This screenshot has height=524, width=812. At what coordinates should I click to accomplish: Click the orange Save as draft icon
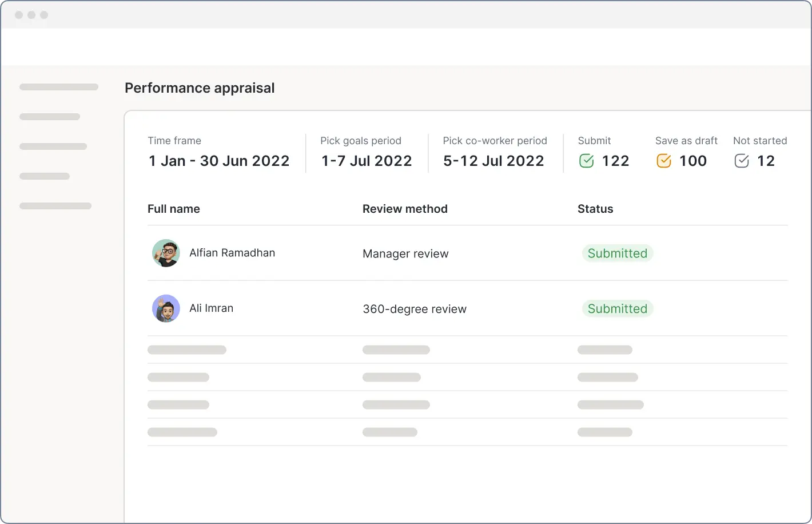tap(664, 161)
